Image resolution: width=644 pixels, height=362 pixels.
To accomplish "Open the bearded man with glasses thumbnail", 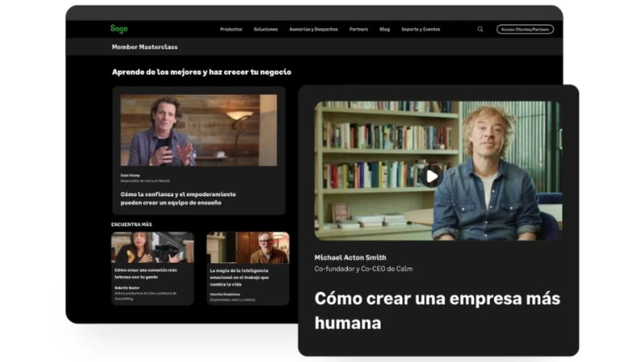I will coord(248,247).
